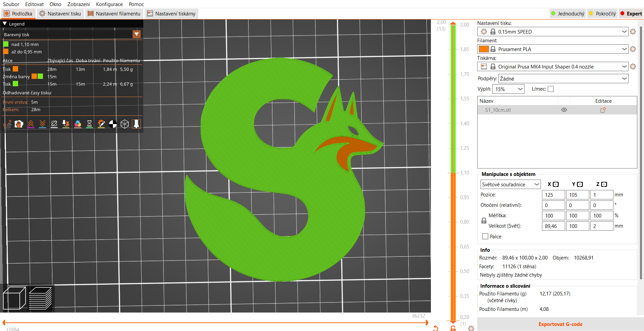Show shells using the checkerboard sphere icon
Screen dimensions: 644x331
113,124
